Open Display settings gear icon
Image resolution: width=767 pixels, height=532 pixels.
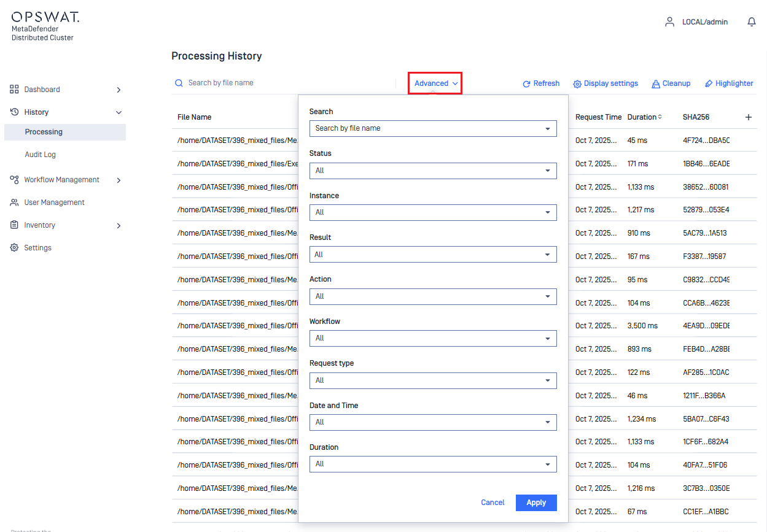577,83
